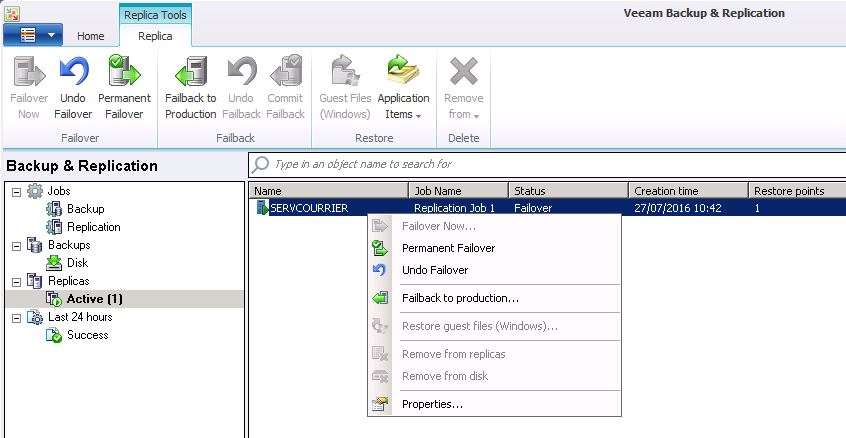Sort list by Restore points column header
This screenshot has height=438, width=846.
797,191
